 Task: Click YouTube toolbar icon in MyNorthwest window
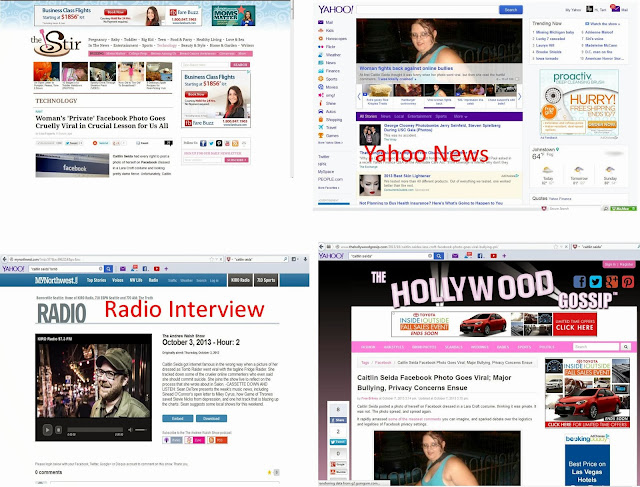(x=156, y=269)
